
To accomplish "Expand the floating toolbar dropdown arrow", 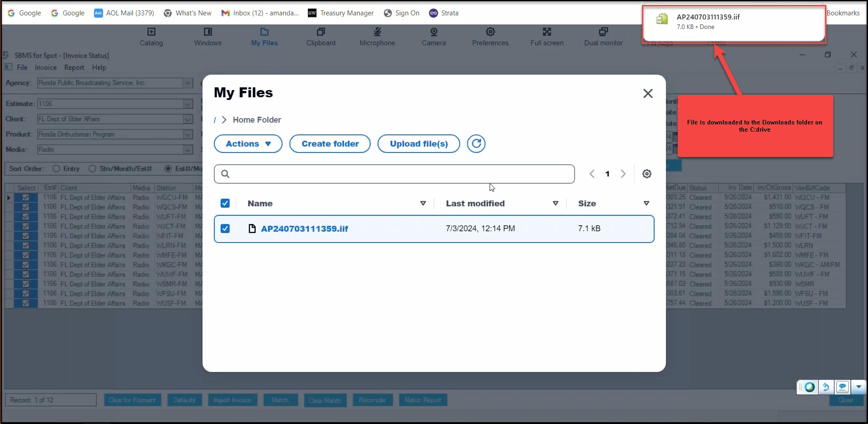I will point(859,387).
